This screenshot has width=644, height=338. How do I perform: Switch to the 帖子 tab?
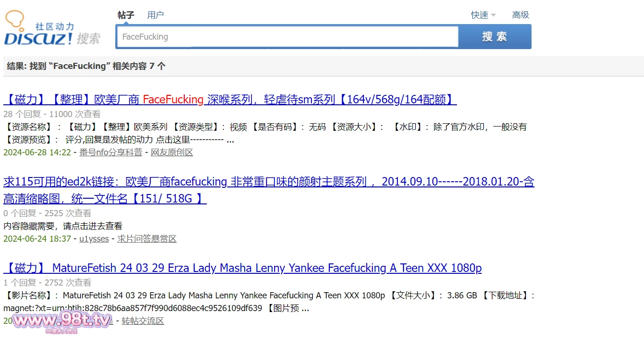126,15
